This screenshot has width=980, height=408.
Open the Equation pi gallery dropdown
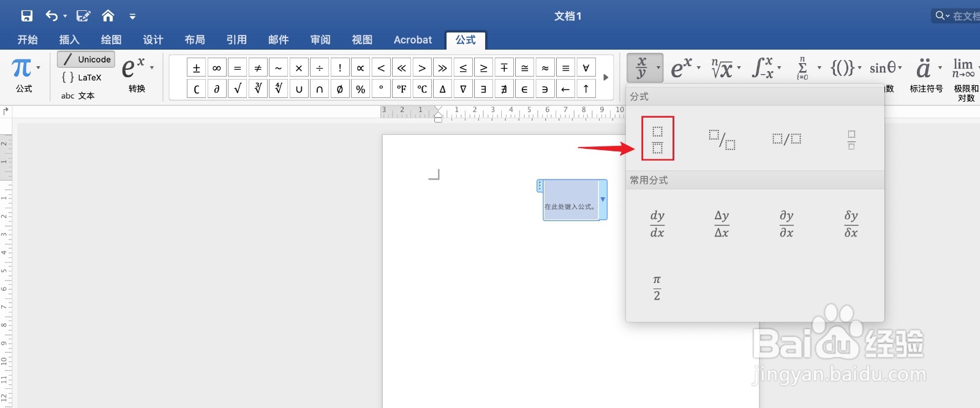pos(39,68)
